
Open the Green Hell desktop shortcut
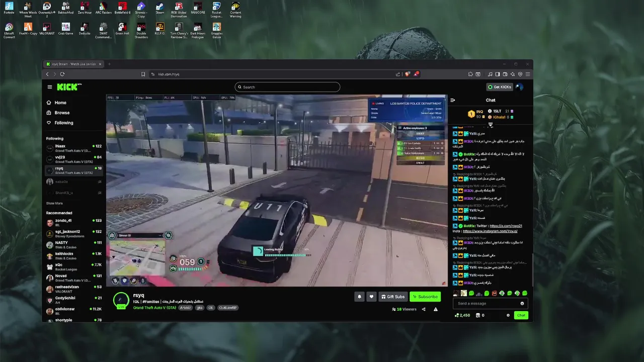[122, 29]
